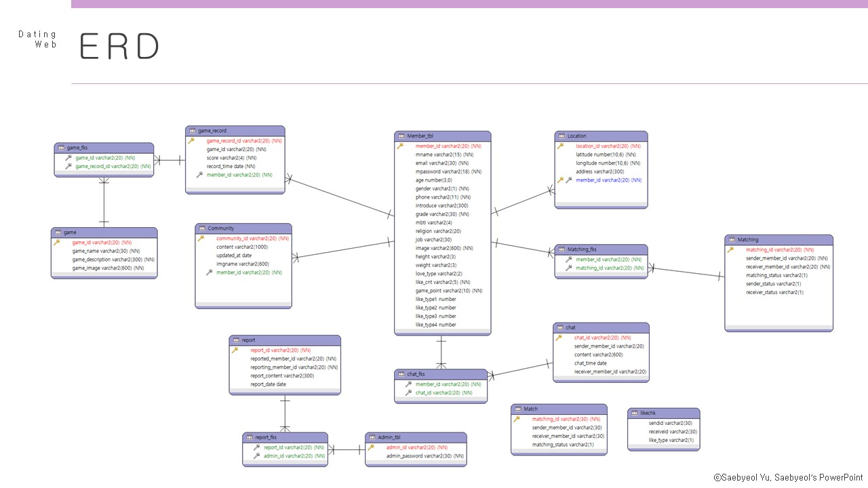Click the table icon in Community header

point(202,228)
